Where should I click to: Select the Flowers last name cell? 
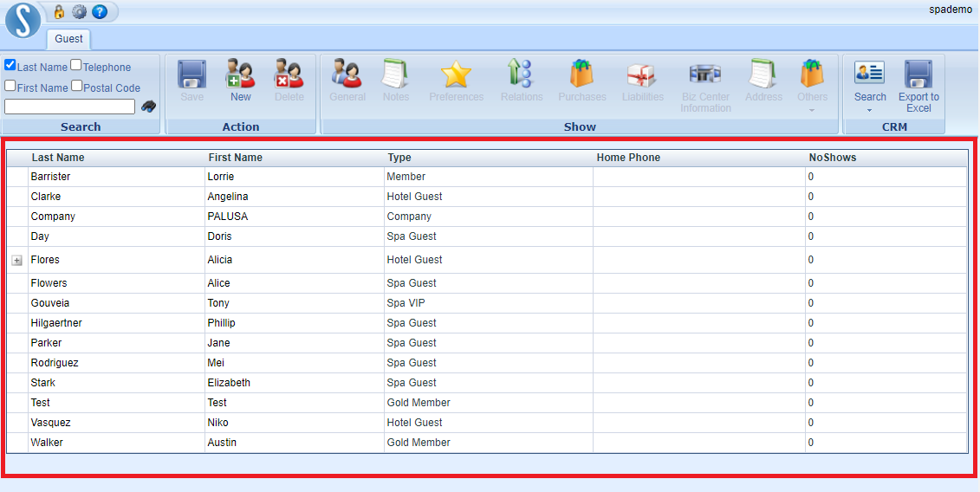pyautogui.click(x=116, y=283)
